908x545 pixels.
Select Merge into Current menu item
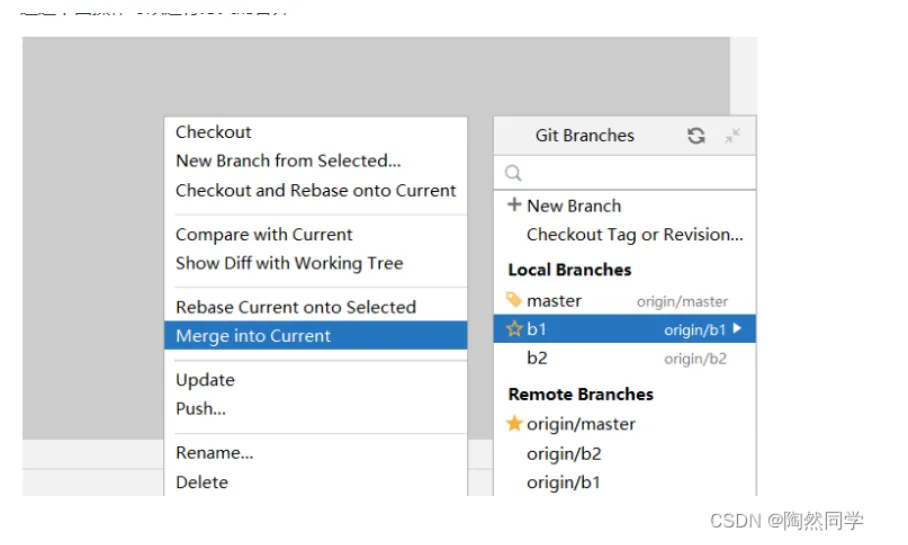tap(253, 336)
